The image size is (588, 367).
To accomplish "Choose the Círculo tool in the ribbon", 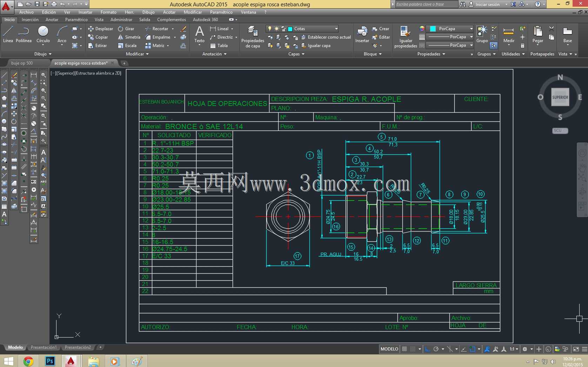I will pos(43,34).
